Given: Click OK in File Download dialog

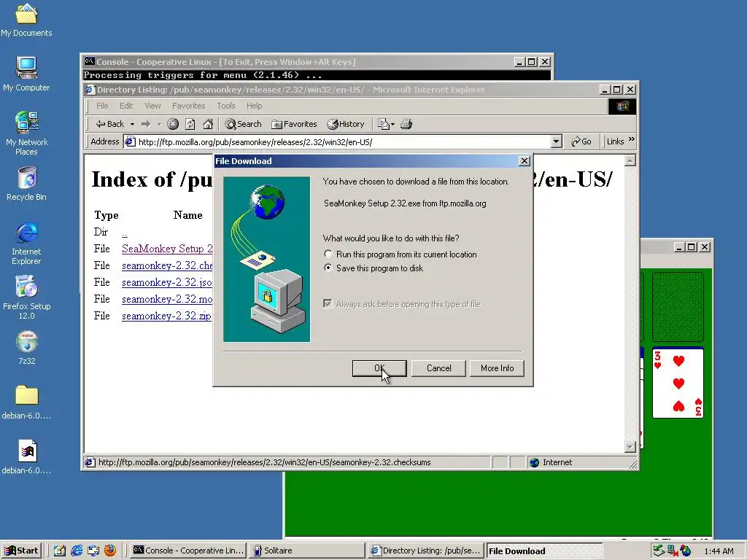Looking at the screenshot, I should 379,368.
